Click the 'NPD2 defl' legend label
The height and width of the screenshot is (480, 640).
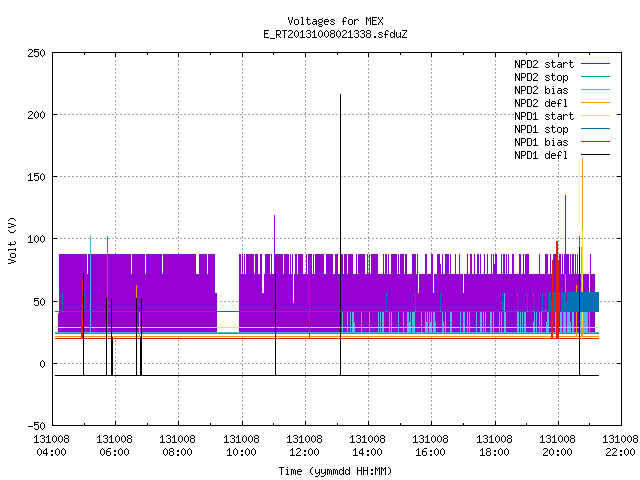click(x=541, y=103)
